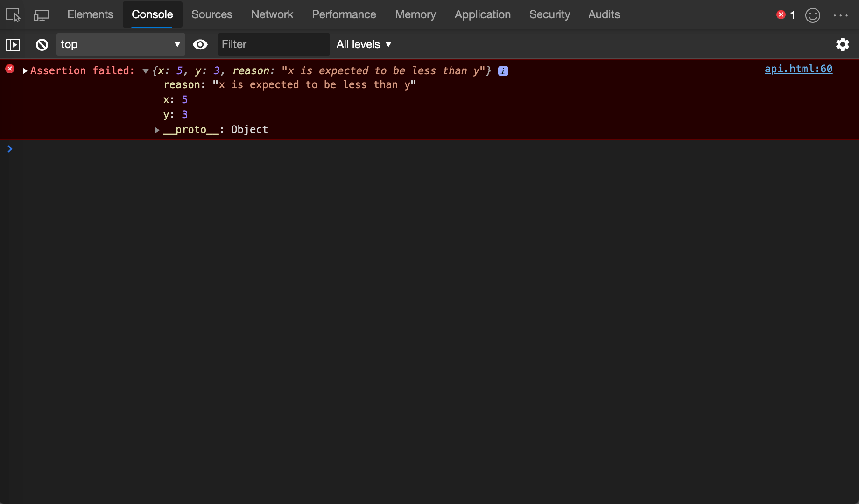Screen dimensions: 859x504
Task: Expand the __proto__ property
Action: coord(157,130)
